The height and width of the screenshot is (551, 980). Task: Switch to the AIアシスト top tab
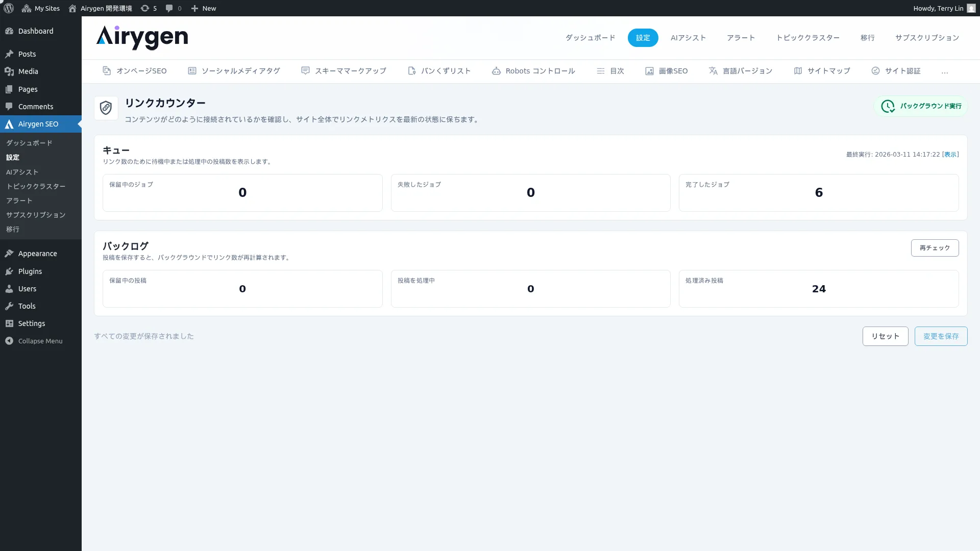[x=689, y=38]
